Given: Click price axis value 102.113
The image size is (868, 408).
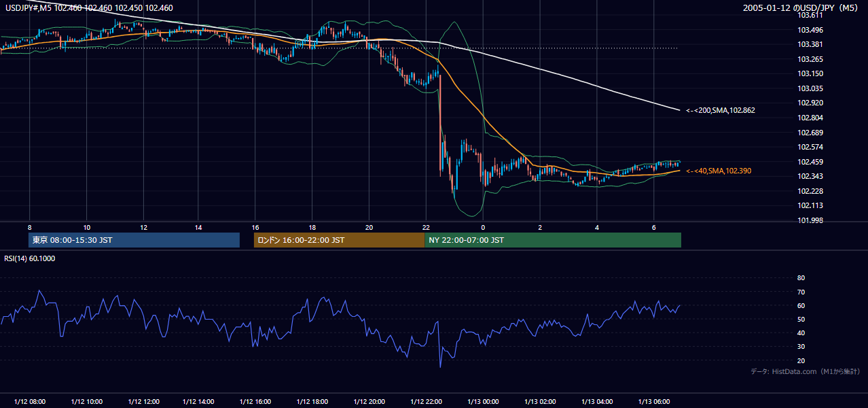Looking at the screenshot, I should 810,205.
